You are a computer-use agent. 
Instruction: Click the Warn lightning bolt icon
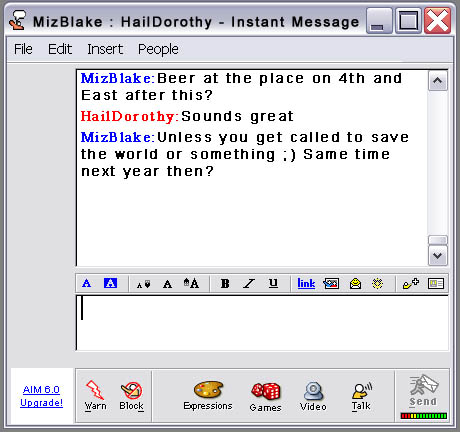coord(95,390)
